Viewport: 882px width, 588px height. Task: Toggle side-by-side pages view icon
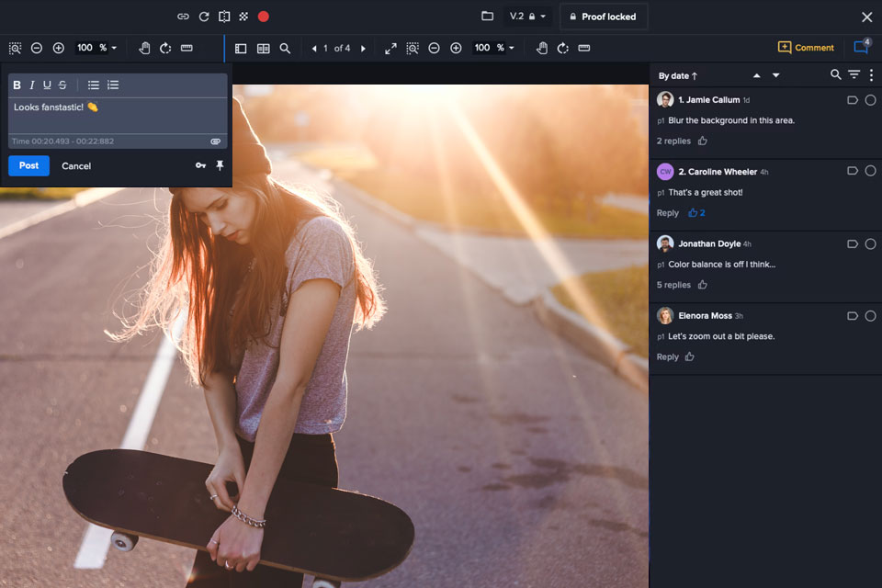coord(264,49)
